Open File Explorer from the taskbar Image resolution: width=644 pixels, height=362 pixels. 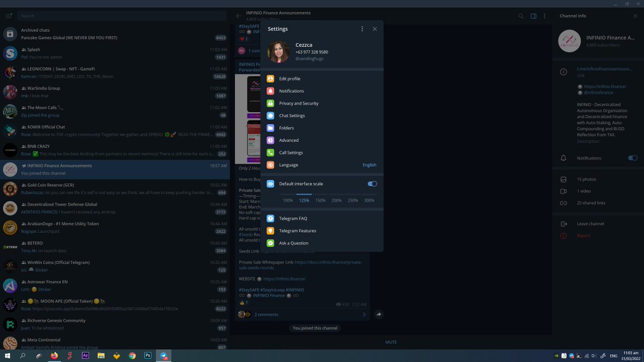(101, 356)
